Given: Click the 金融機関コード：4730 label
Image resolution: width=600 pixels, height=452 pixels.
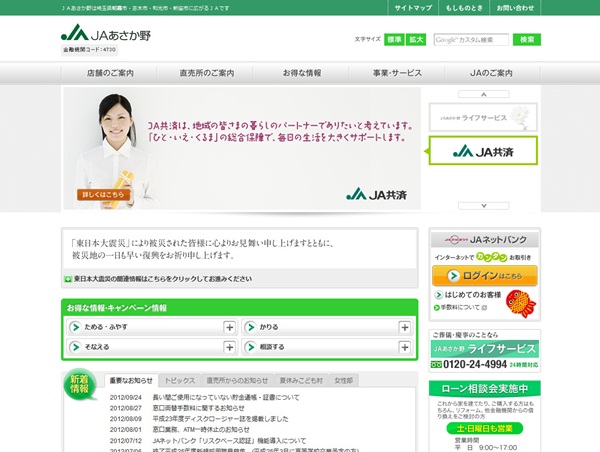Looking at the screenshot, I should (x=89, y=49).
